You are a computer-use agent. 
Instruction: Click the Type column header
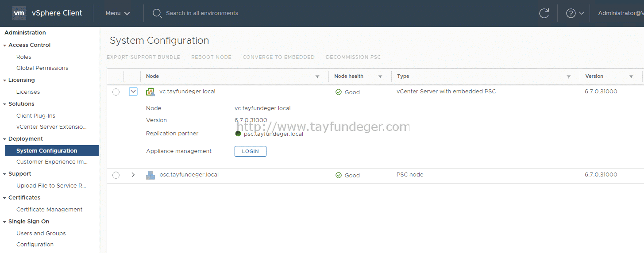coord(403,76)
